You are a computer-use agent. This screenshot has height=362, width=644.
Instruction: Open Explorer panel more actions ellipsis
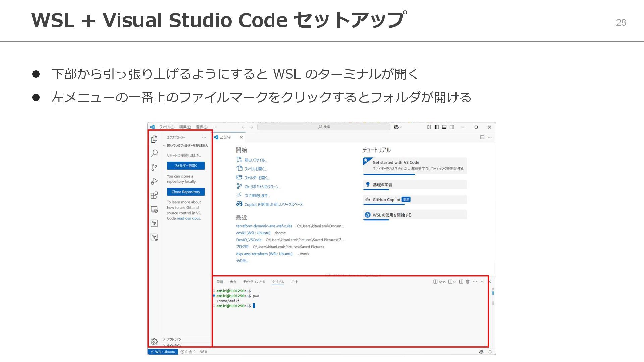[x=204, y=137]
